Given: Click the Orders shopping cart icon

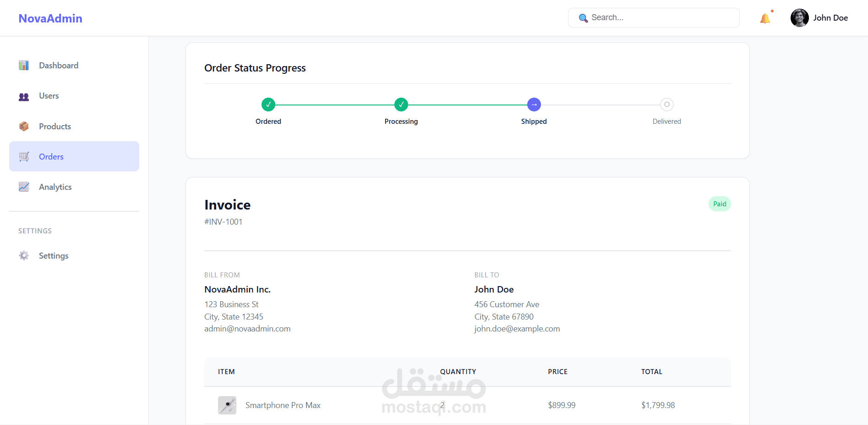Looking at the screenshot, I should point(24,157).
